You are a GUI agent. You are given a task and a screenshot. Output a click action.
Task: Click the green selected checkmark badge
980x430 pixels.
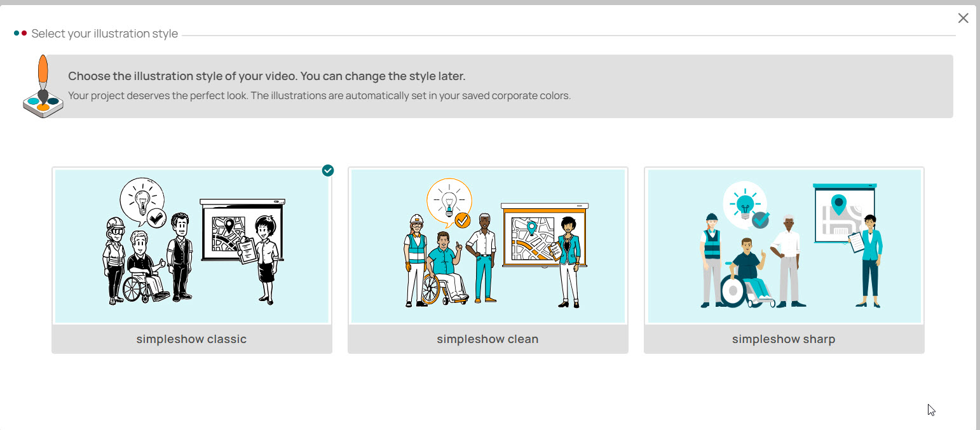click(x=327, y=170)
